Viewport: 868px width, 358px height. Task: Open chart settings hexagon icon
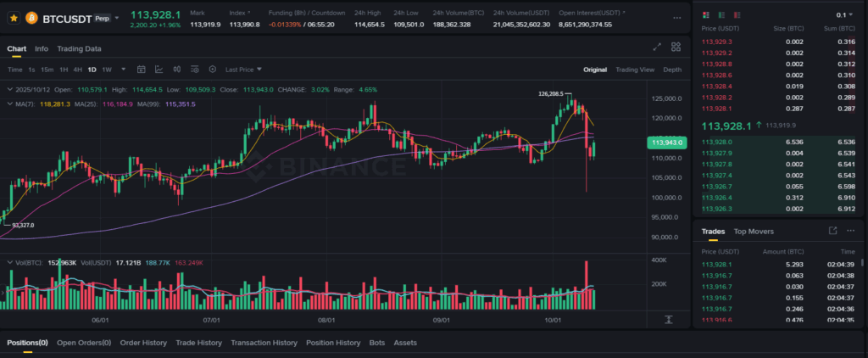click(212, 70)
